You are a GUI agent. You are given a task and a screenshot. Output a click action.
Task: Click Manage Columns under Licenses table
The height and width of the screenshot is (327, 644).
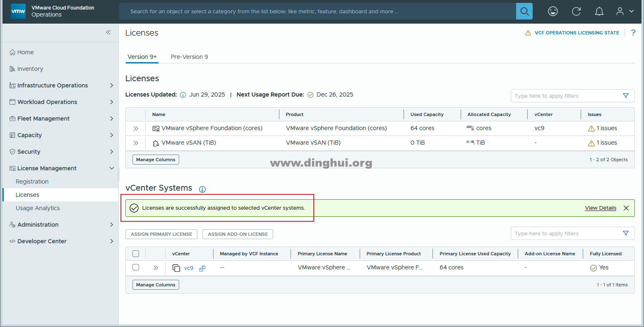tap(156, 160)
